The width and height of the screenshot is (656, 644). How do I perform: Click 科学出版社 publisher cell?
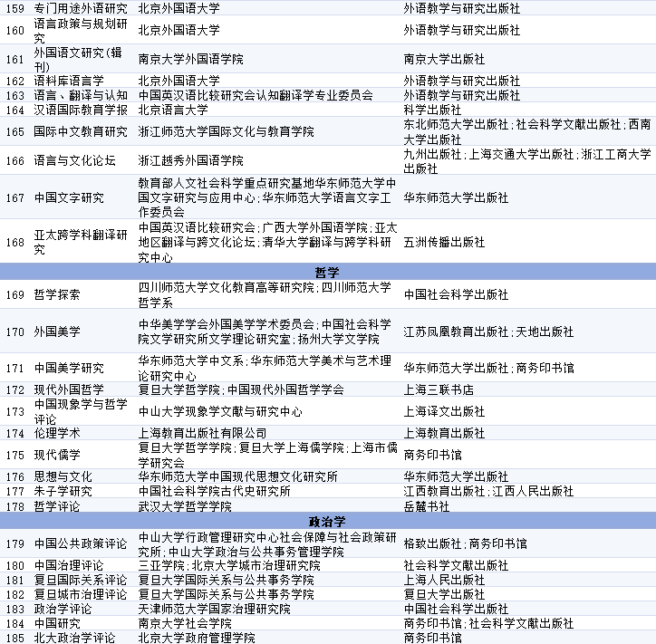432,110
